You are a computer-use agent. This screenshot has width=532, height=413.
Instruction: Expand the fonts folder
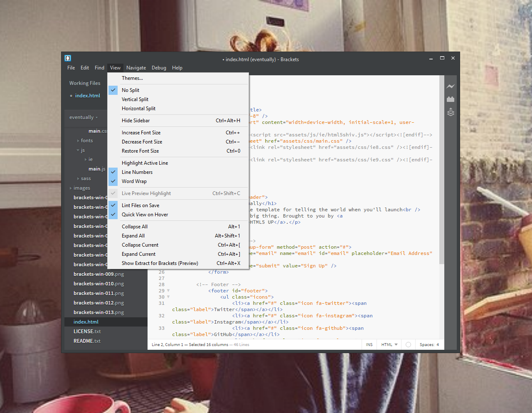pyautogui.click(x=78, y=141)
